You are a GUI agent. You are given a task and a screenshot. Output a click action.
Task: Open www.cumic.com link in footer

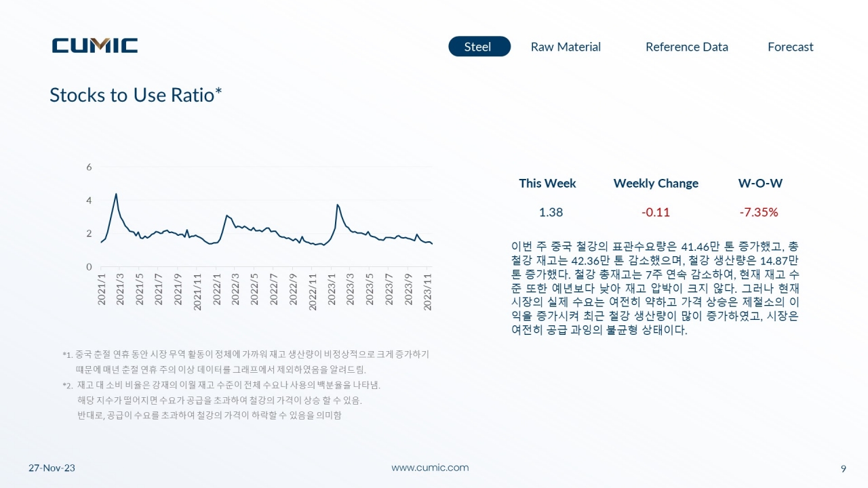click(x=430, y=468)
